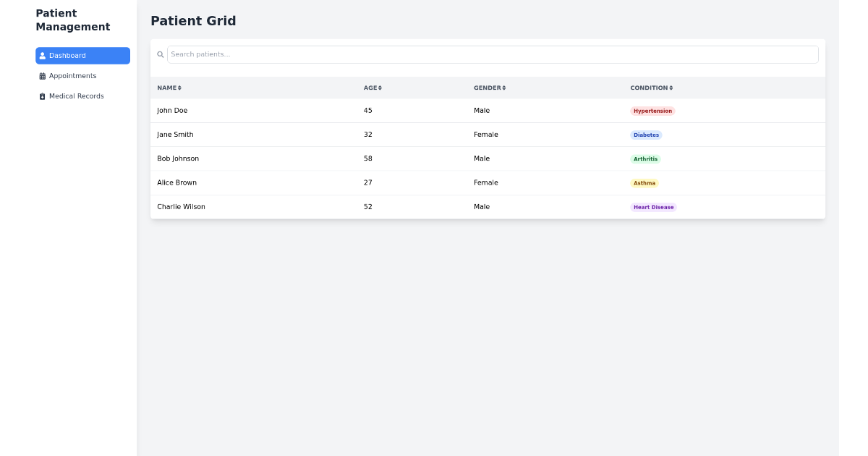Select John Doe's patient row
Viewport: 868px width, 456px height.
click(289, 111)
